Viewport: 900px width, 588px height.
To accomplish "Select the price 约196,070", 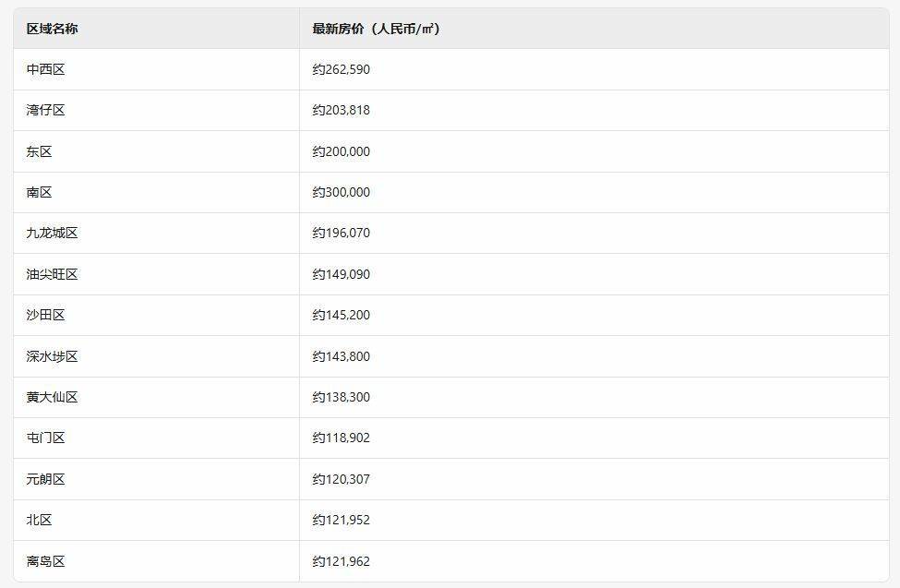I will tap(342, 233).
